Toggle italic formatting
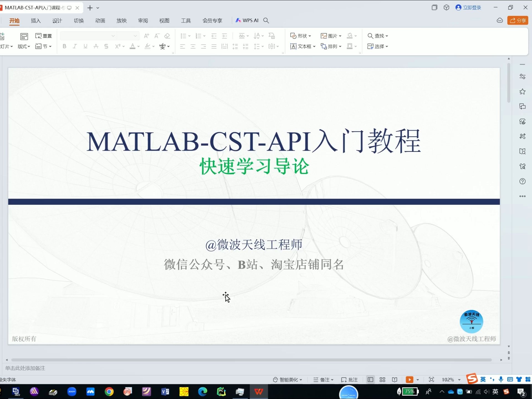Viewport: 532px width, 399px height. [75, 46]
